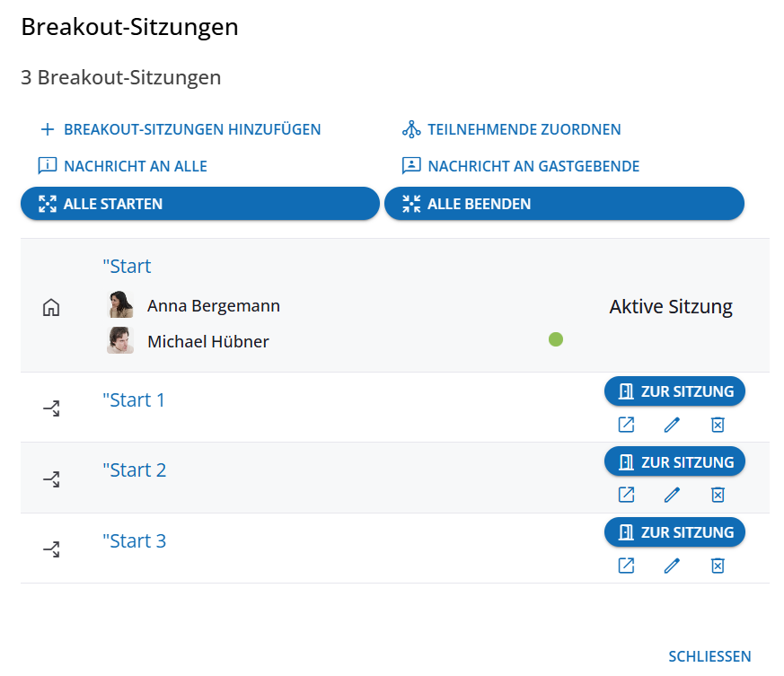Open Start 2 in new window icon
The height and width of the screenshot is (676, 784).
[x=626, y=495]
